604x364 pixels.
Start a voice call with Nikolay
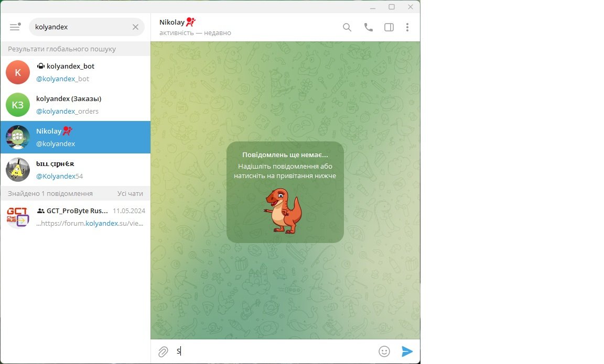369,27
